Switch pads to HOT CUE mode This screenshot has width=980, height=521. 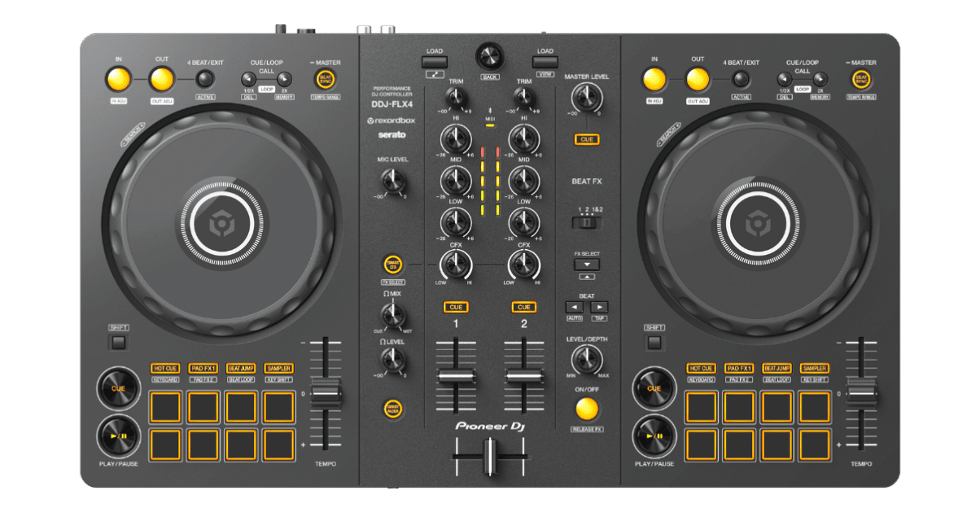click(x=165, y=368)
